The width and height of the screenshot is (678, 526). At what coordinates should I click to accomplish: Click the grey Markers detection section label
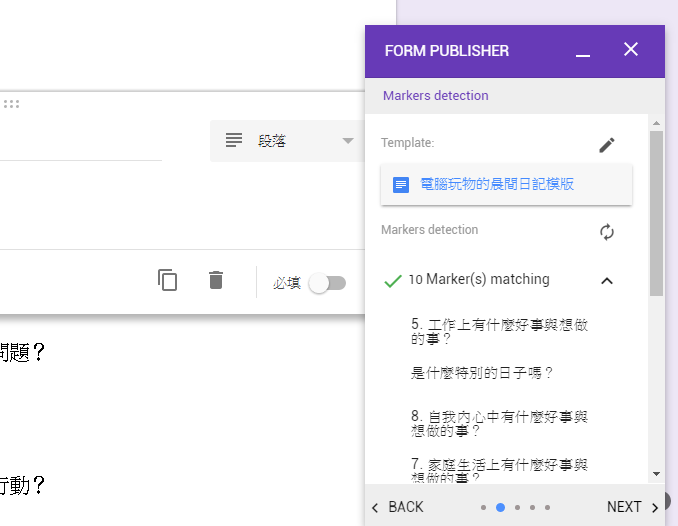(x=429, y=230)
